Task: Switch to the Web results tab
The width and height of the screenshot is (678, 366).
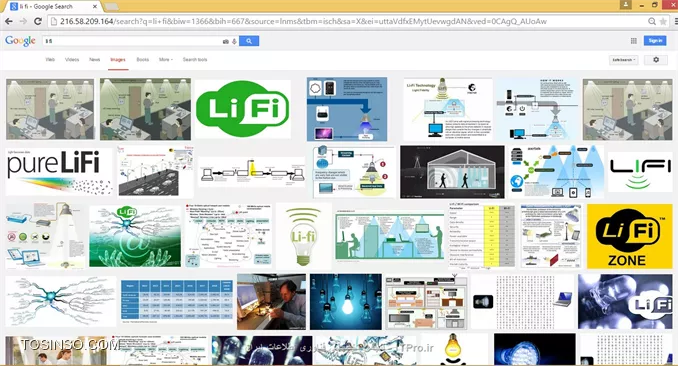Action: [50, 60]
